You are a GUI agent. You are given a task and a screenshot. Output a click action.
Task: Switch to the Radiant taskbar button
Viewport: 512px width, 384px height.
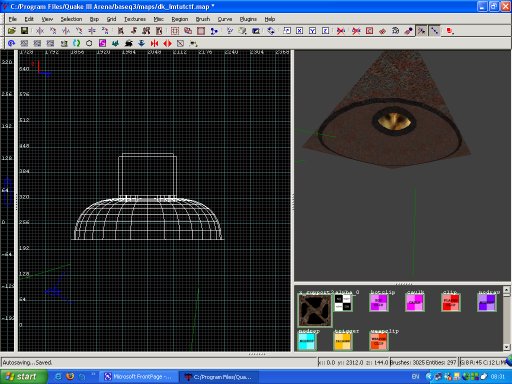click(x=219, y=377)
